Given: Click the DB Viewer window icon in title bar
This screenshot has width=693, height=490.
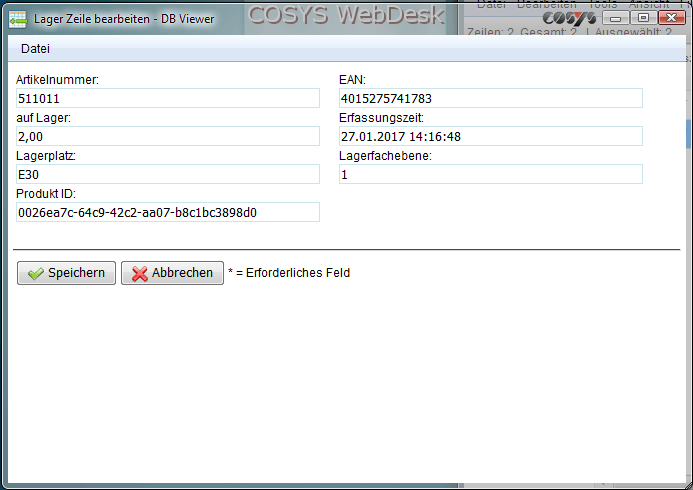Looking at the screenshot, I should pyautogui.click(x=18, y=19).
